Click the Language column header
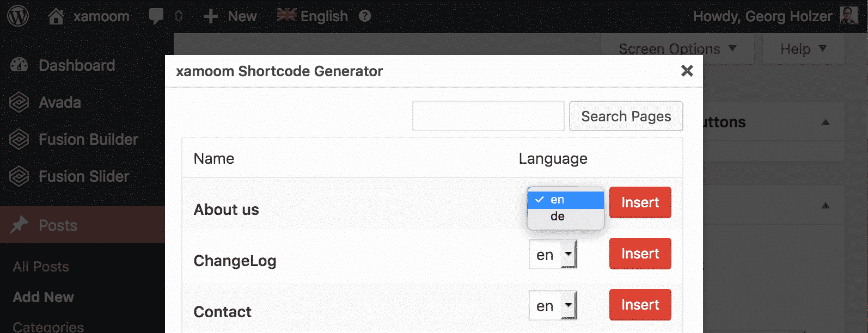The height and width of the screenshot is (333, 868). coord(553,159)
